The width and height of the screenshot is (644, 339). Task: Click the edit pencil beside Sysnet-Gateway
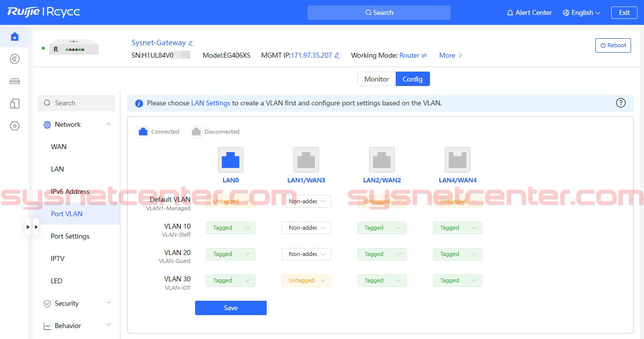[x=191, y=43]
